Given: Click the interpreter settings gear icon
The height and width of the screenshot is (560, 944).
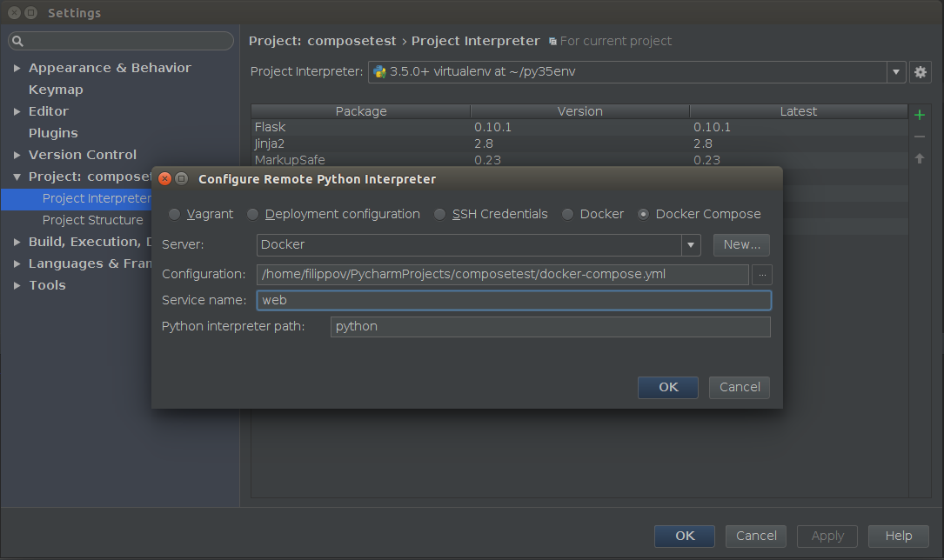Looking at the screenshot, I should click(920, 72).
